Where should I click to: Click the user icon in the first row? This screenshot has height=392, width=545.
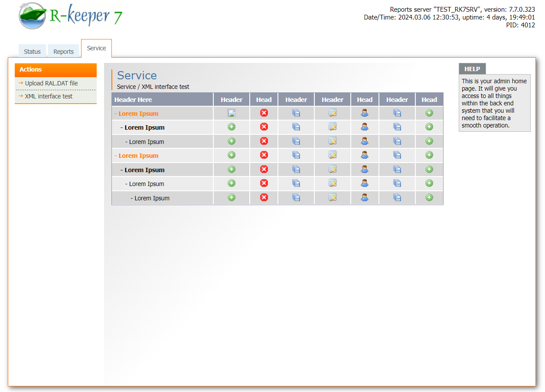(365, 113)
